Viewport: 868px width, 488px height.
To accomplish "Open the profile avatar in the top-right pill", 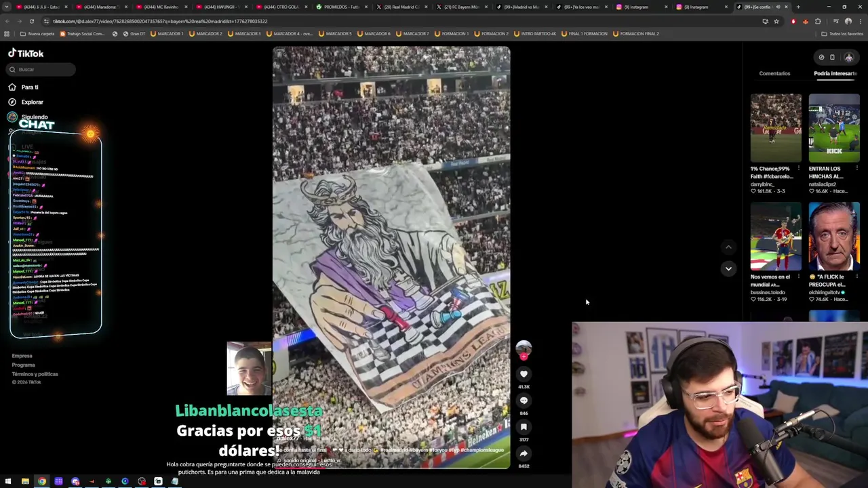I will [848, 58].
